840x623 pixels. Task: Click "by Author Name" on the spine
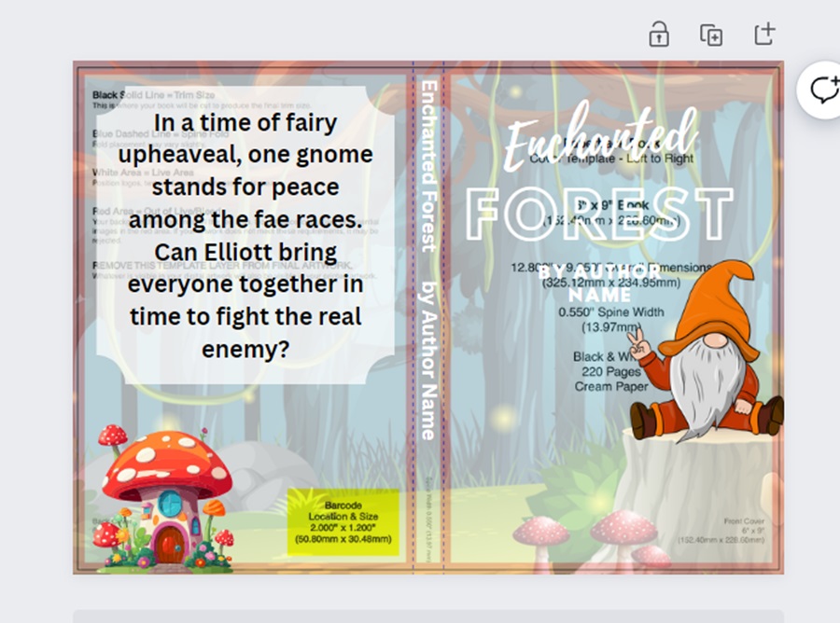point(428,359)
